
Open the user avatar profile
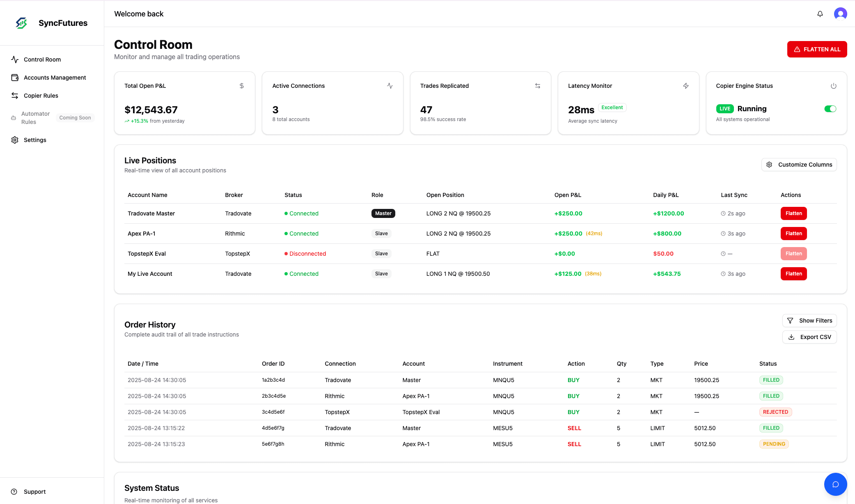click(x=840, y=14)
